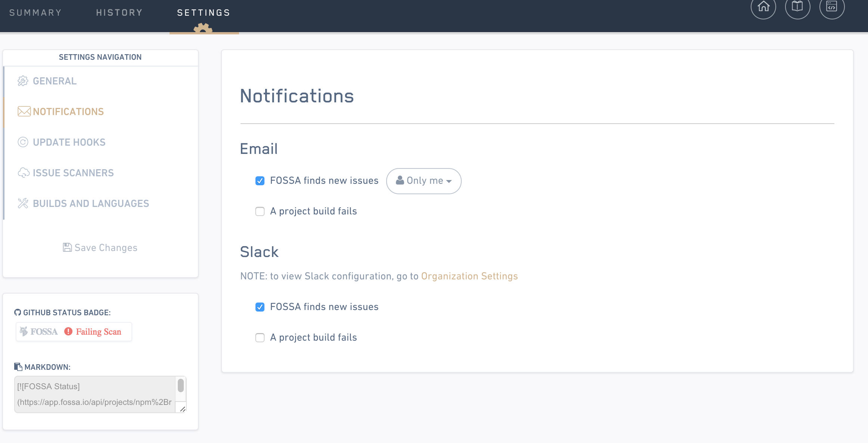The width and height of the screenshot is (868, 443).
Task: Switch to the Summary tab
Action: point(35,13)
